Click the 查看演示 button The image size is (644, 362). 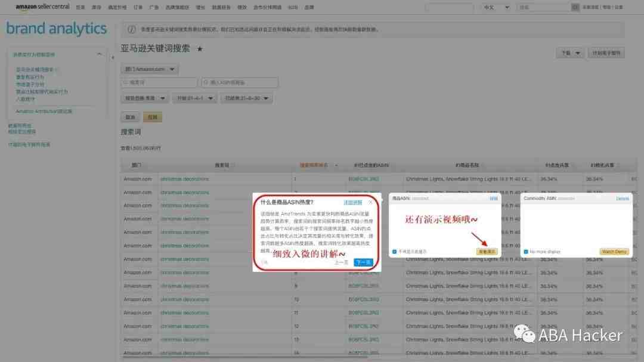pos(487,252)
